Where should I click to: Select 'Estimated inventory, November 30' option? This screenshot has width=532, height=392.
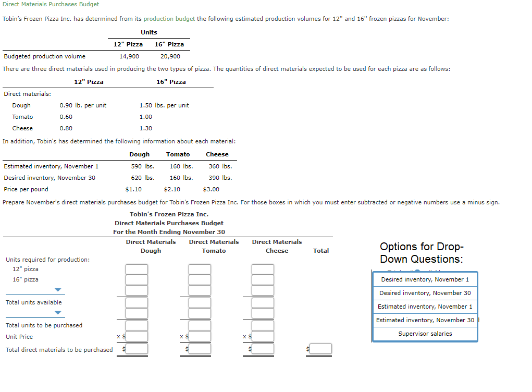pyautogui.click(x=425, y=321)
